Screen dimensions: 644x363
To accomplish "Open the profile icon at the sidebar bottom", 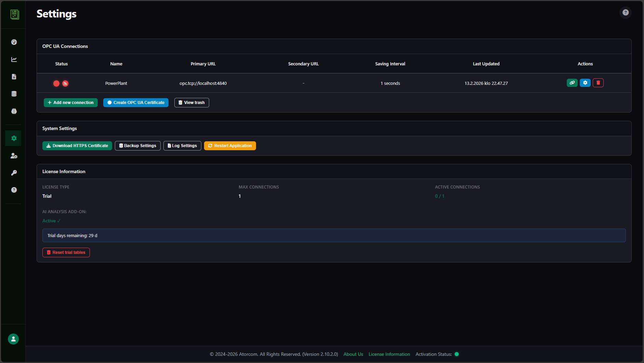I will click(x=13, y=339).
